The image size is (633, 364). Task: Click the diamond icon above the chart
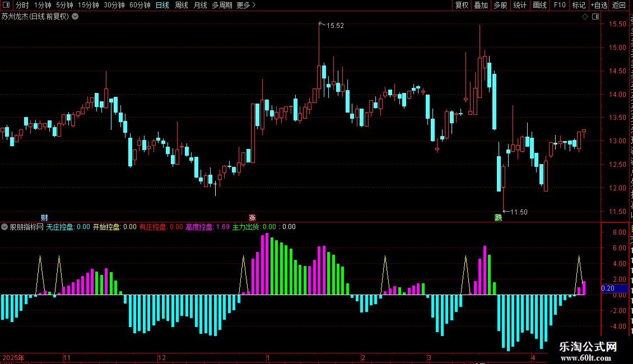[x=585, y=17]
